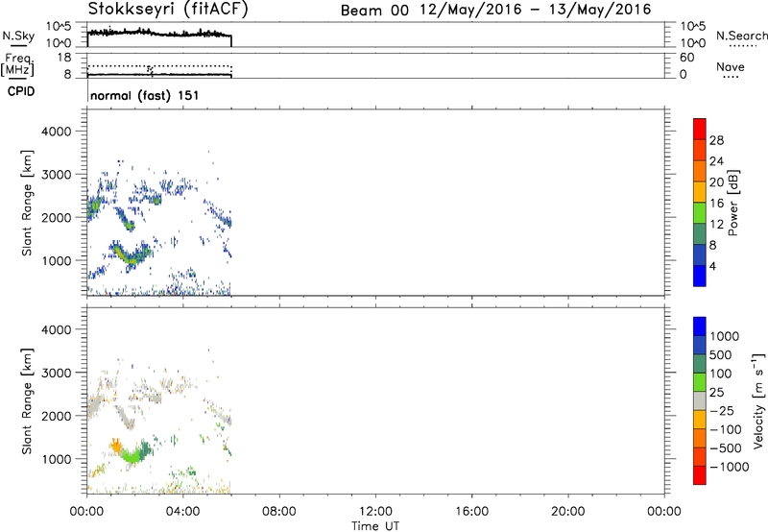The height and width of the screenshot is (532, 768).
Task: Click the dotted Nave line in frequency panel
Action: pyautogui.click(x=159, y=66)
